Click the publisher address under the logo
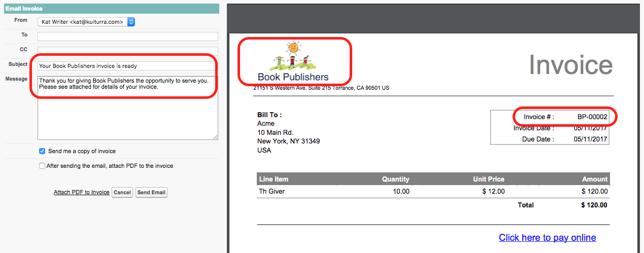The width and height of the screenshot is (644, 253). pos(321,88)
